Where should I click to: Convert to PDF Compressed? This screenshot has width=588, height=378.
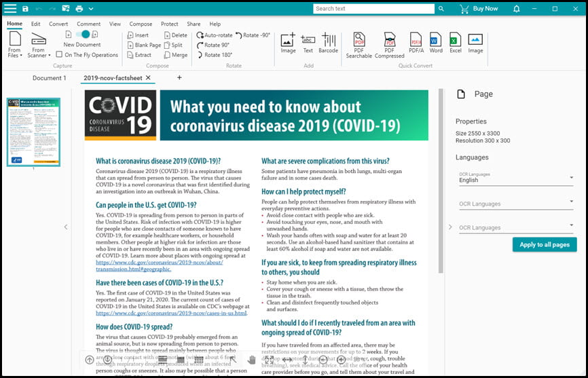pos(389,45)
